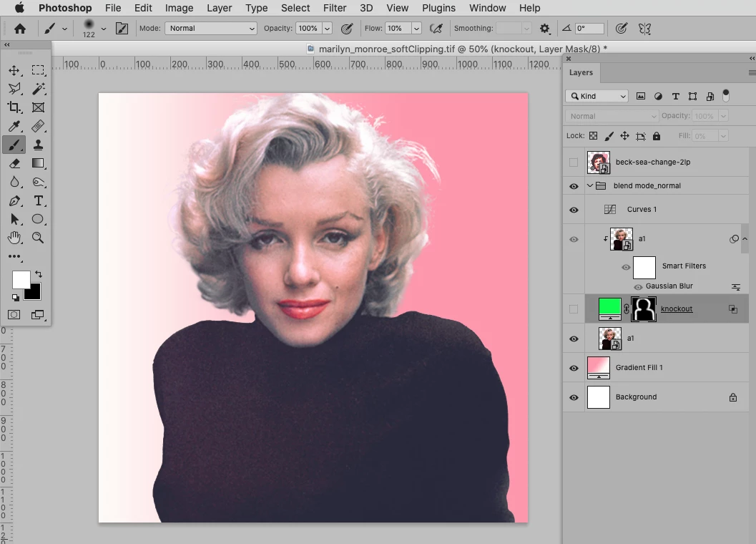The height and width of the screenshot is (544, 756).
Task: Change the screen mode
Action: [x=38, y=315]
